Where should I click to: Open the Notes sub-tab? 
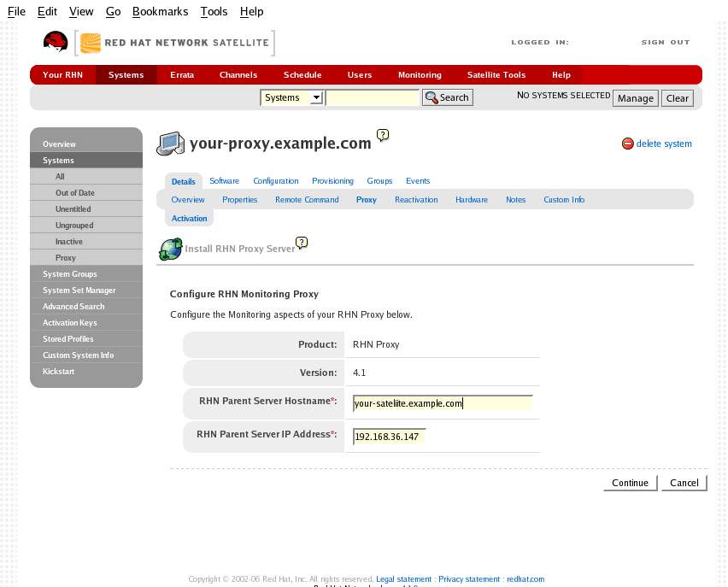pos(515,200)
